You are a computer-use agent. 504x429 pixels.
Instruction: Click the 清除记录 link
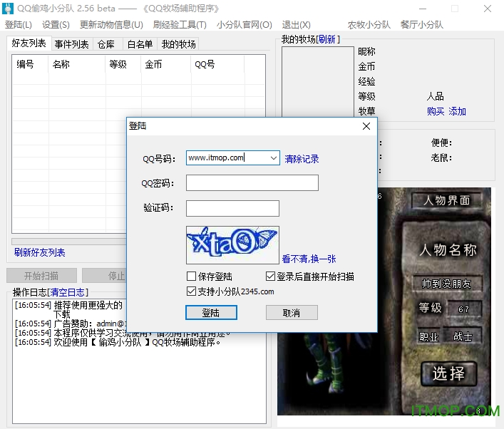(302, 159)
